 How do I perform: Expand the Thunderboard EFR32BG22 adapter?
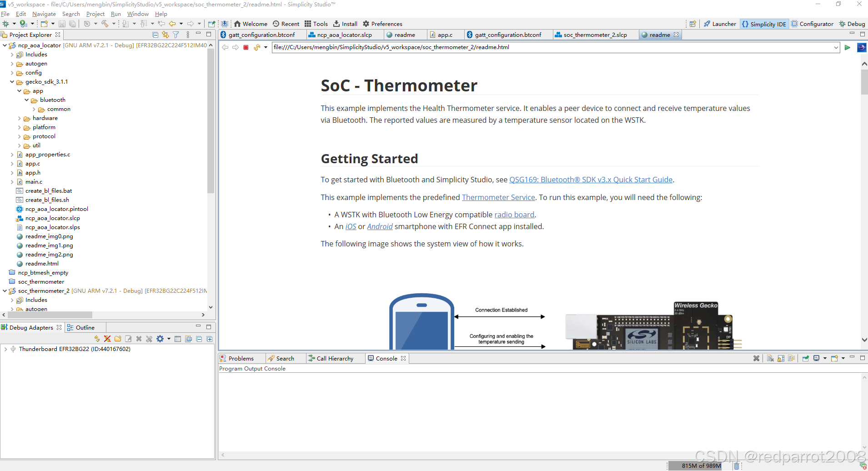(5, 349)
